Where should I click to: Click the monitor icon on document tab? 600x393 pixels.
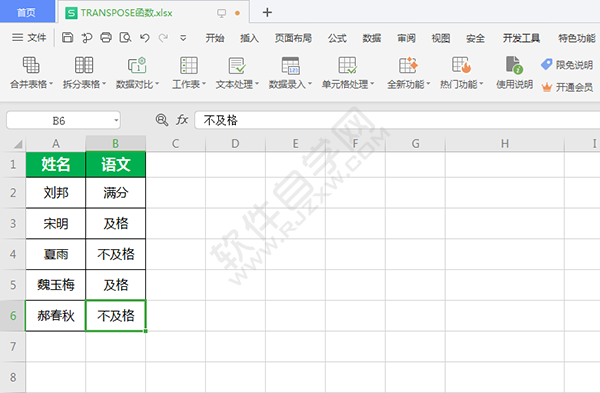click(x=222, y=13)
